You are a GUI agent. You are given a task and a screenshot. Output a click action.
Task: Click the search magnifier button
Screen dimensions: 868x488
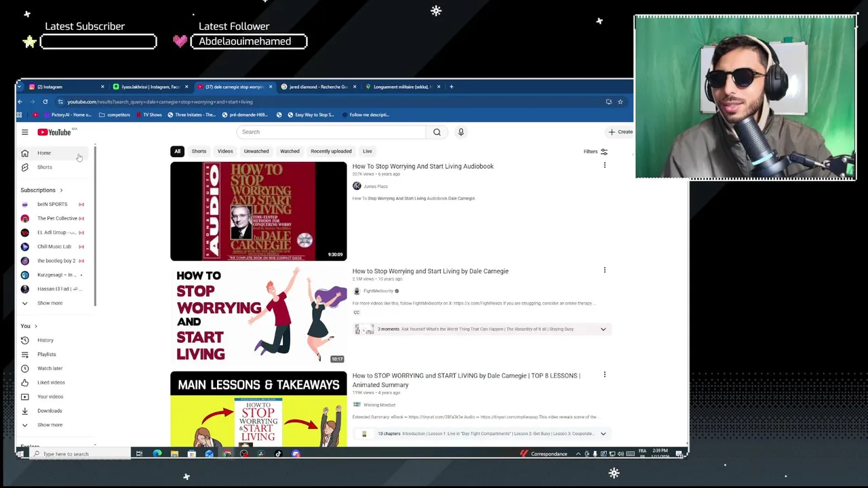point(437,132)
